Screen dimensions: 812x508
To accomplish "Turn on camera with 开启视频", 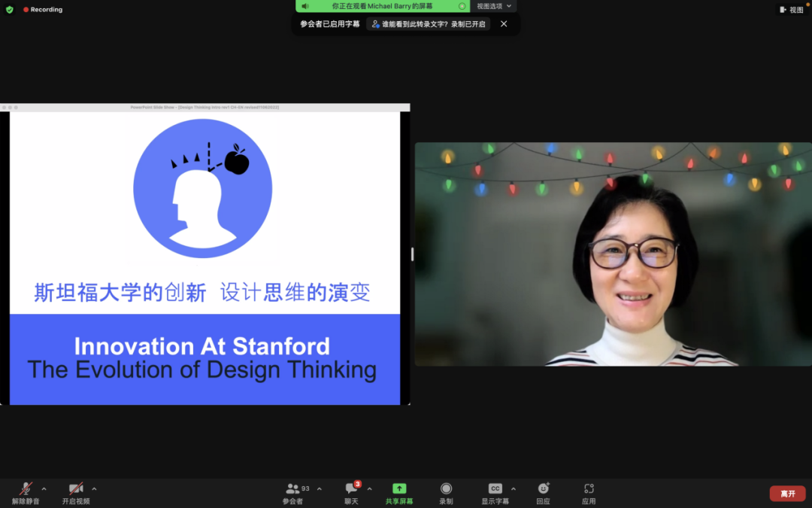I will point(76,494).
